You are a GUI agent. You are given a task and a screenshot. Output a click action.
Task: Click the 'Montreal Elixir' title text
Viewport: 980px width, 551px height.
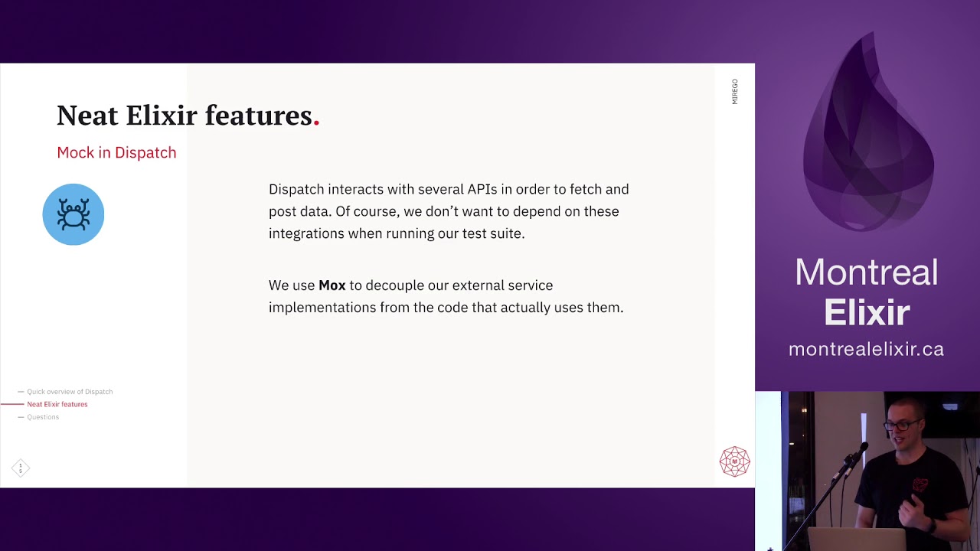coord(867,292)
